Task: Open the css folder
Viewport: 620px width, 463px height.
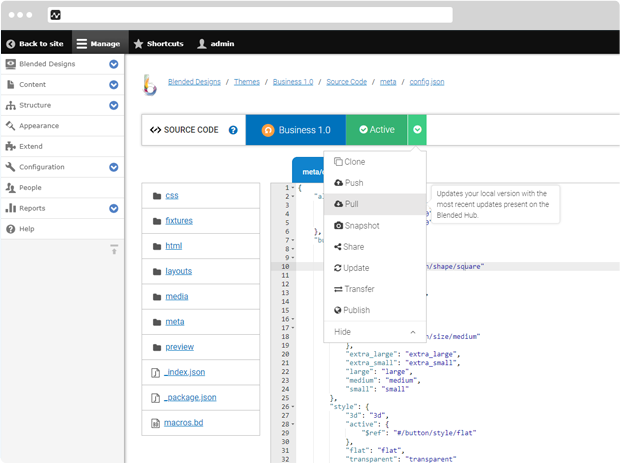Action: tap(172, 196)
